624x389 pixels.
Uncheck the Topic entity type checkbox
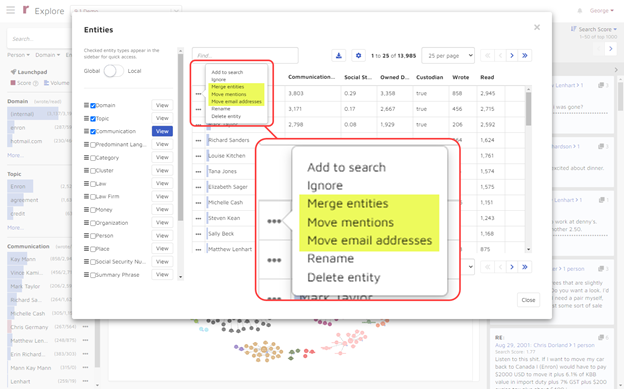(x=93, y=119)
